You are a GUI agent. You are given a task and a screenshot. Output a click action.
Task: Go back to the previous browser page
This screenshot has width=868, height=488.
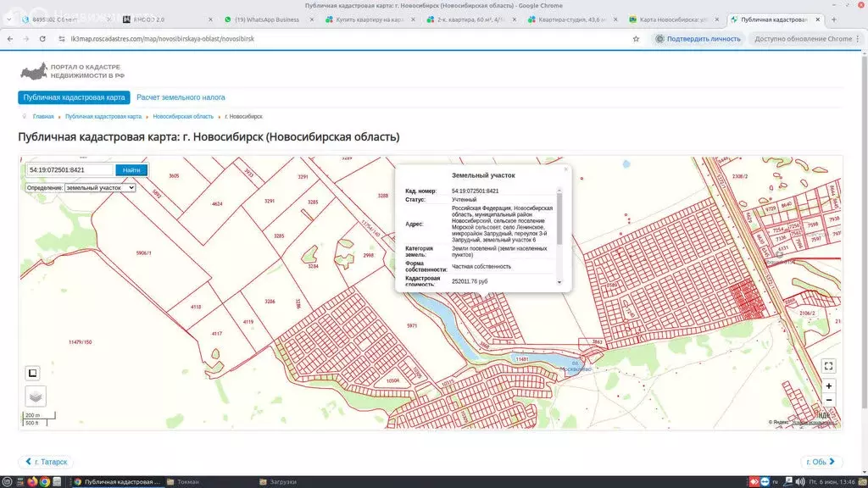10,39
